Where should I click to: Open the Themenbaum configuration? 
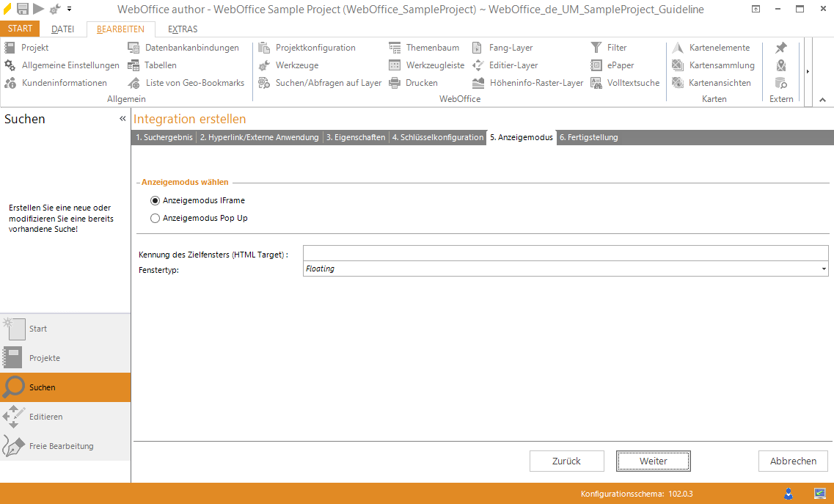432,48
